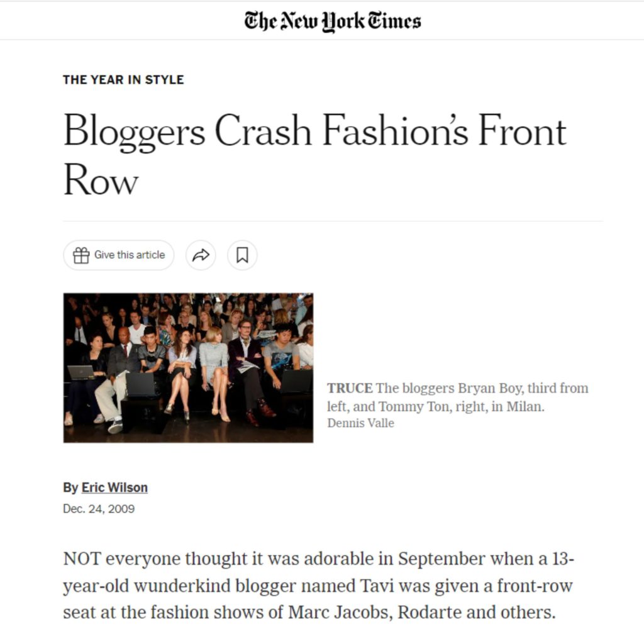
Task: Select the share icon next to the gift button
Action: [x=200, y=255]
